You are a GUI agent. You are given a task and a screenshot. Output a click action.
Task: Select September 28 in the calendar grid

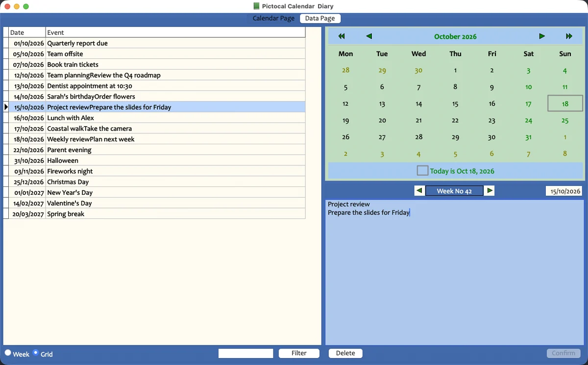345,70
